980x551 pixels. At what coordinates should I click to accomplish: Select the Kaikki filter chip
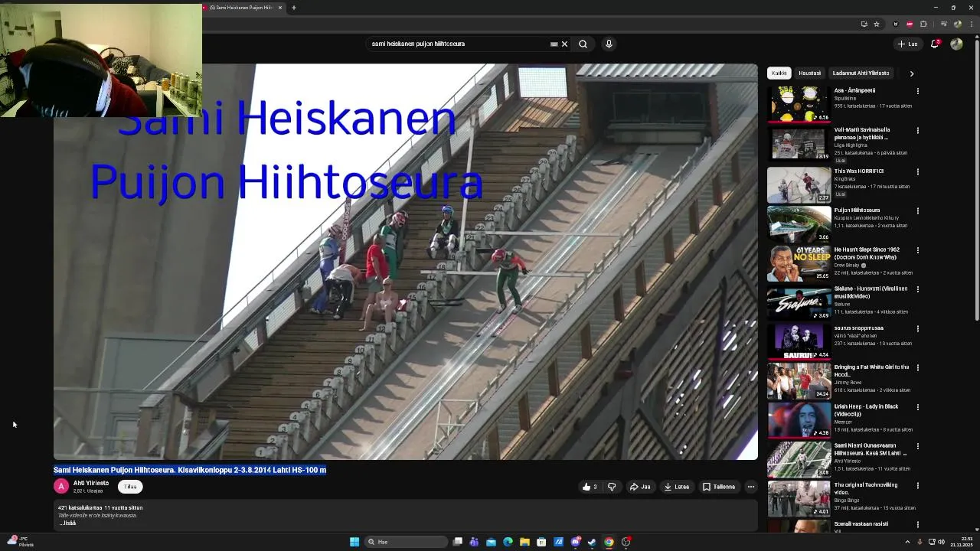tap(779, 73)
